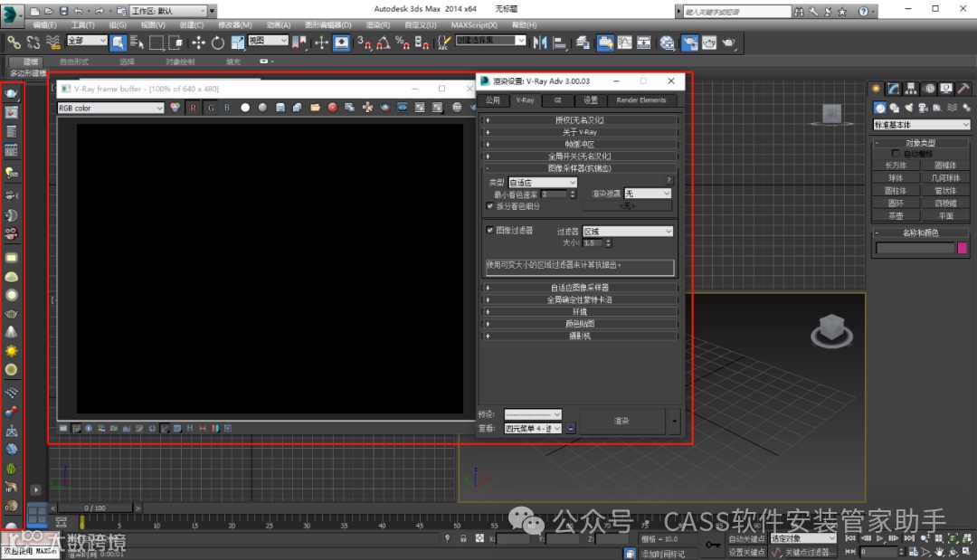Toggle the 图像过滤器 checkbox
Viewport: 977px width, 560px height.
489,230
